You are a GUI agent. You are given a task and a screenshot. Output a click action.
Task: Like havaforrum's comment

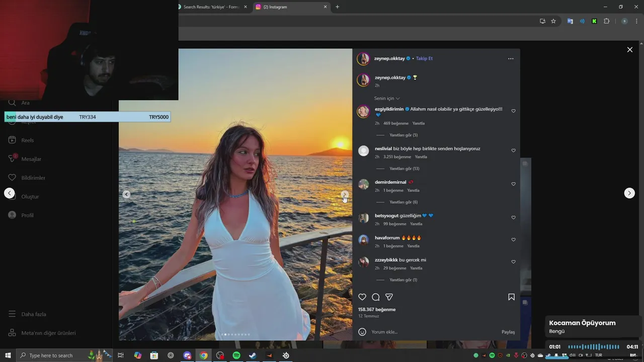[513, 240]
